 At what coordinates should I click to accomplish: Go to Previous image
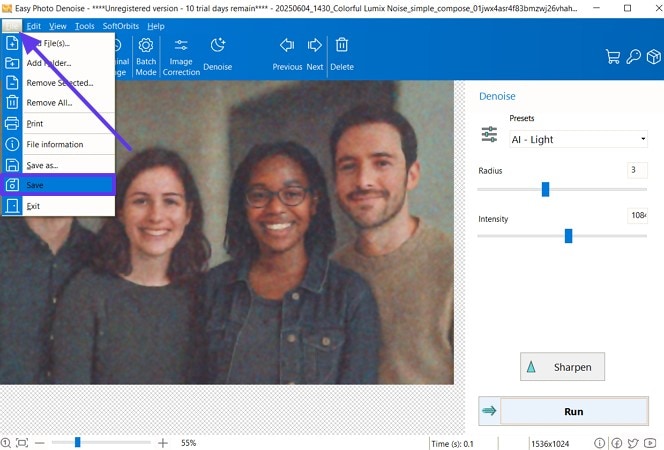287,54
